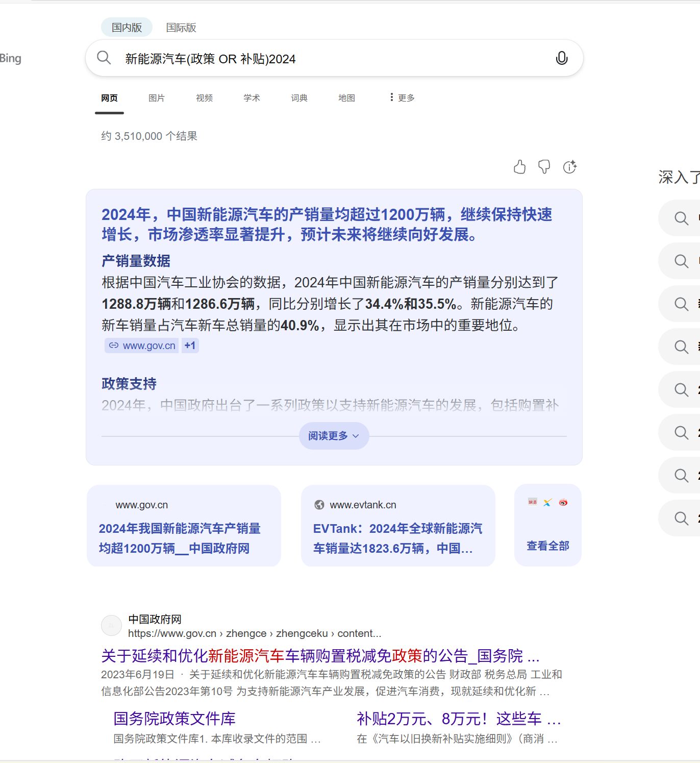Switch to the 国际版 version
The width and height of the screenshot is (700, 763).
[x=181, y=28]
